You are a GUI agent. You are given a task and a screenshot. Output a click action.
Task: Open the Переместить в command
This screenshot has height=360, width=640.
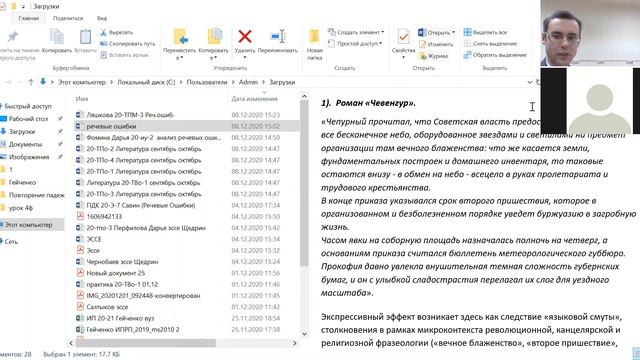(180, 44)
